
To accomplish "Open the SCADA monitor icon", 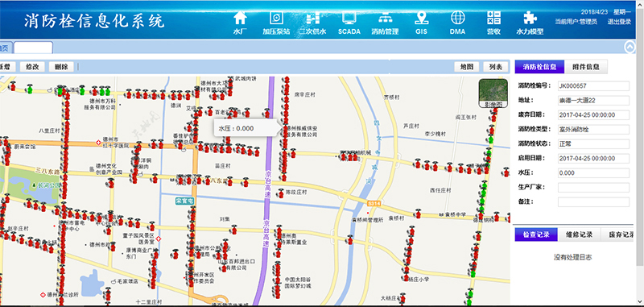I will pos(349,18).
